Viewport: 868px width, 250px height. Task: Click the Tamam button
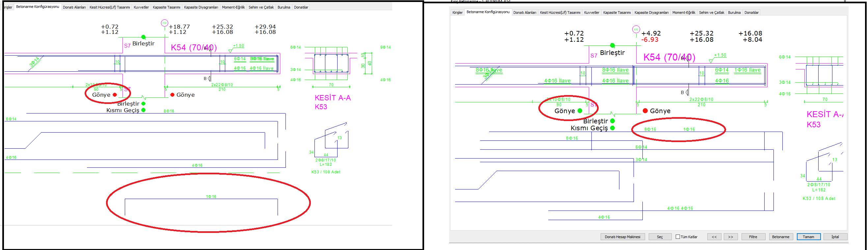(808, 237)
